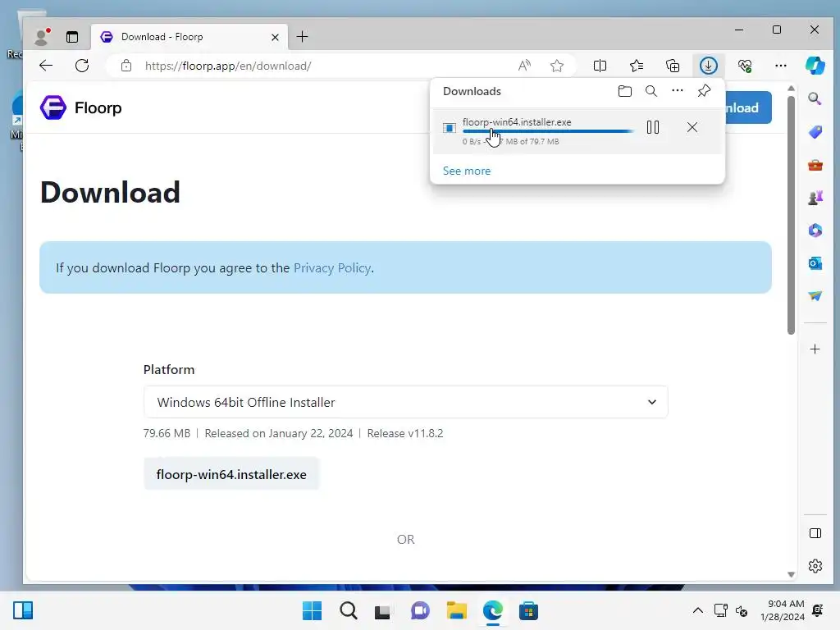Click the Floorp logo home link
840x630 pixels.
pos(81,107)
